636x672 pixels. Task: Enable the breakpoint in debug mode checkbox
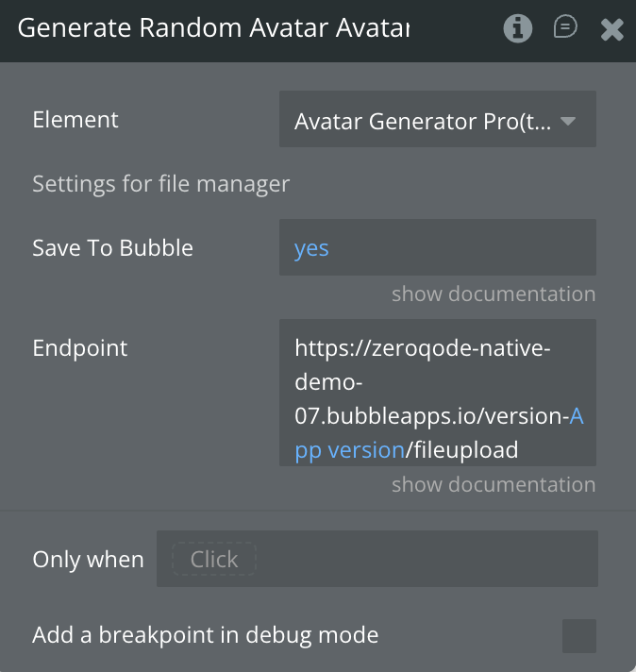(x=579, y=635)
